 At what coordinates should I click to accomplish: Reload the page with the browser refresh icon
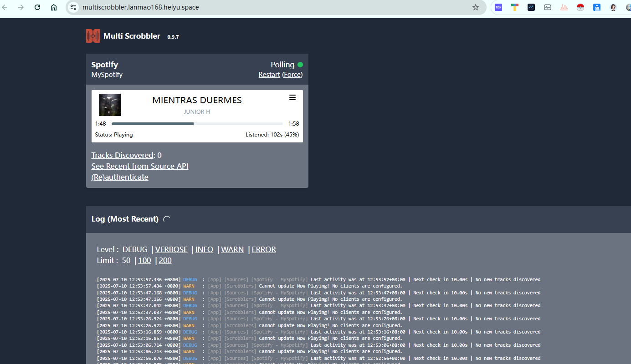pos(37,7)
